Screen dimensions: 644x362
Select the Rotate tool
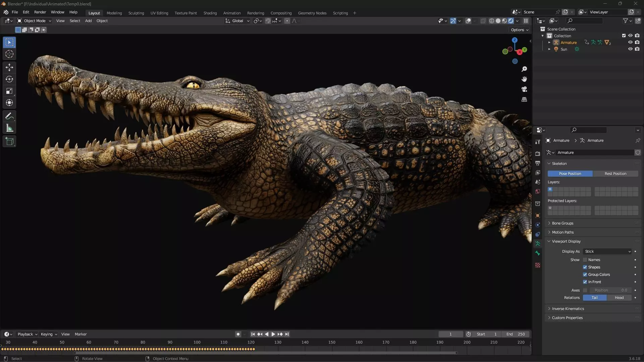pos(9,79)
